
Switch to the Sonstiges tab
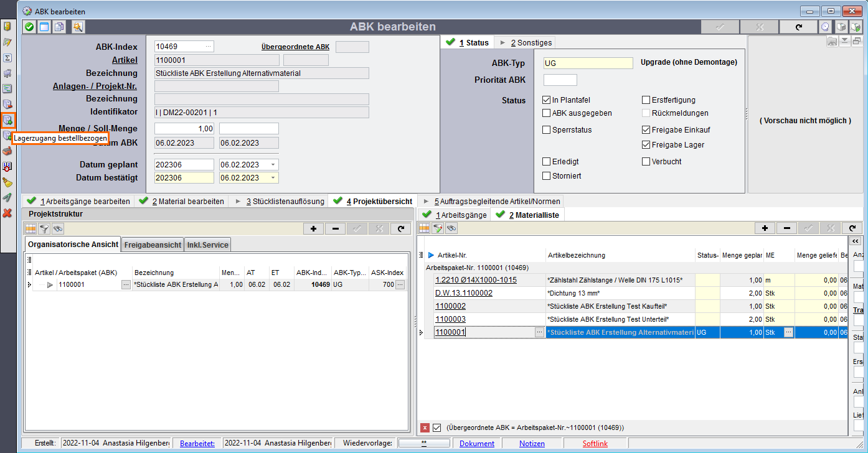527,42
